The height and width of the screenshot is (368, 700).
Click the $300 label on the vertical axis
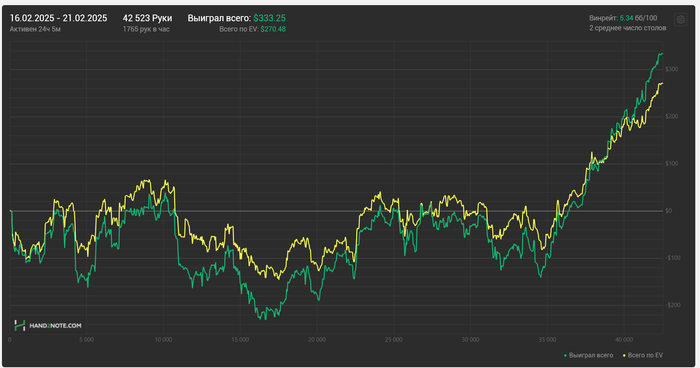point(671,69)
